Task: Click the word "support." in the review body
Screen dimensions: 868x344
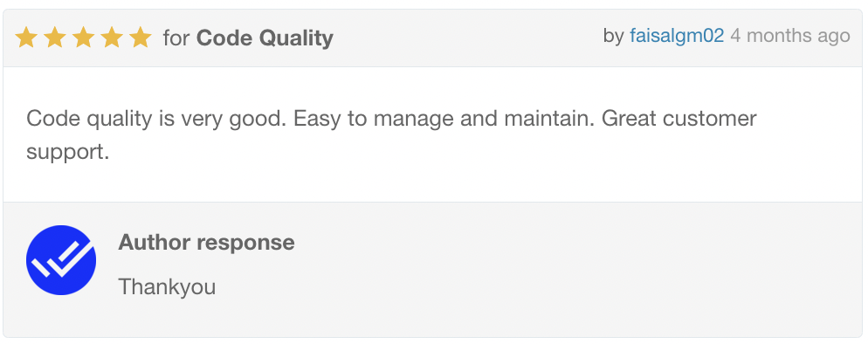Action: pyautogui.click(x=67, y=152)
